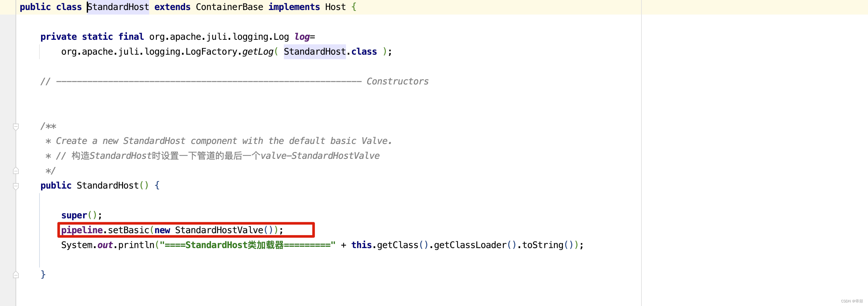Click the "public" keyword of the constructor
The width and height of the screenshot is (868, 306).
(56, 185)
